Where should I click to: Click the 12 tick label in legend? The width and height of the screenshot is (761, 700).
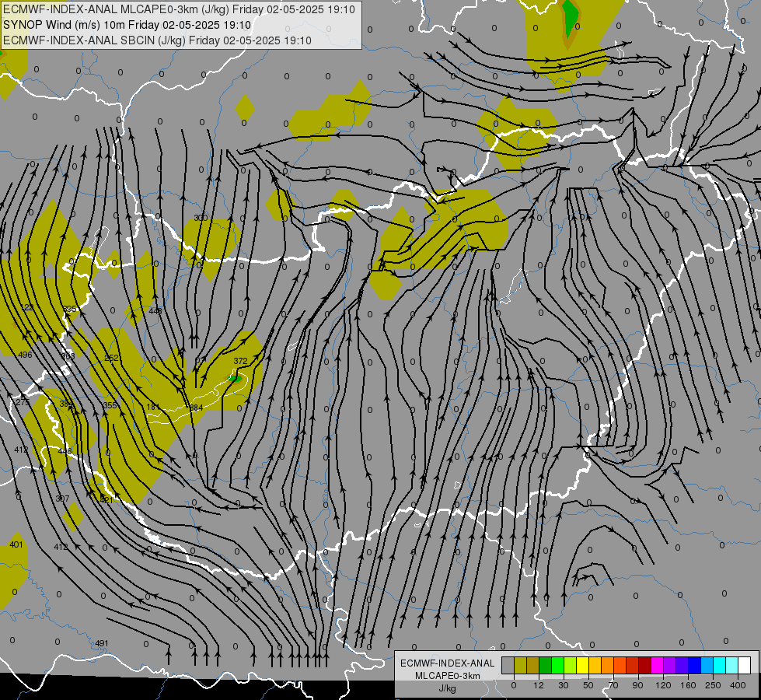pos(539,685)
